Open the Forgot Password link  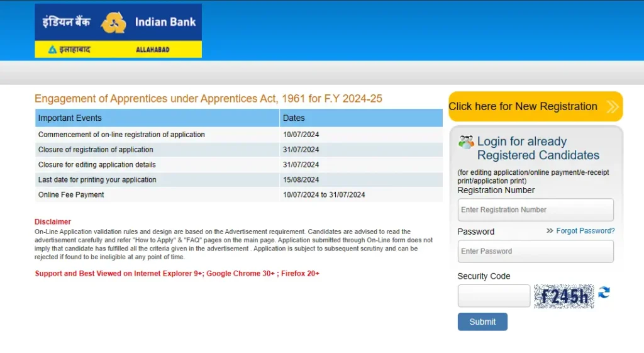pos(585,231)
